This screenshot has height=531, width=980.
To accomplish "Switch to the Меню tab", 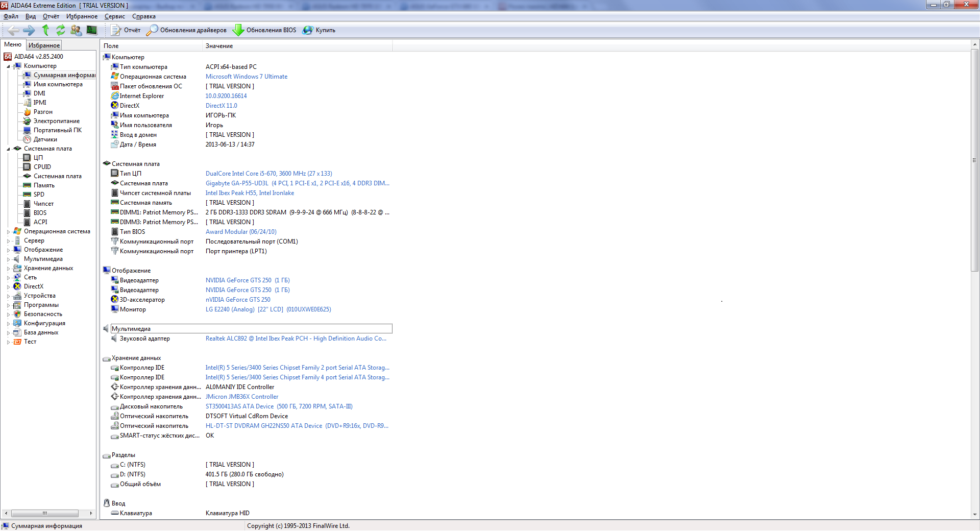I will 13,45.
